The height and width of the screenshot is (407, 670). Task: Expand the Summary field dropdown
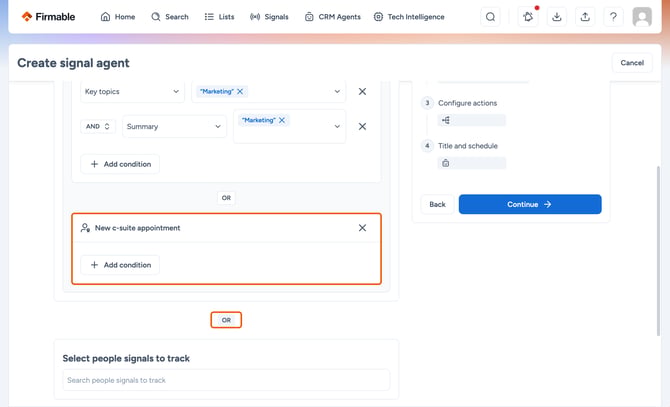pyautogui.click(x=174, y=126)
